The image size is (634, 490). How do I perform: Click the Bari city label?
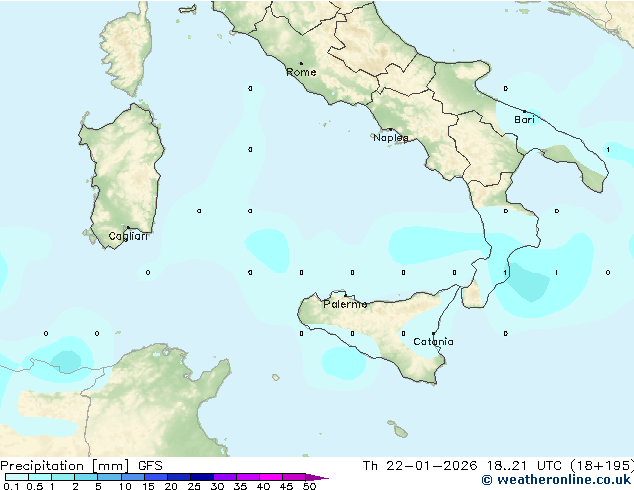(x=524, y=120)
